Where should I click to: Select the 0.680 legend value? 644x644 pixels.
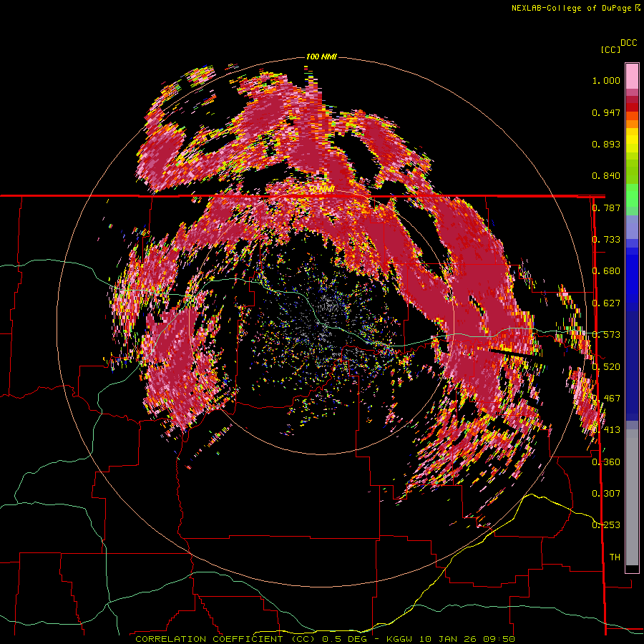(606, 271)
